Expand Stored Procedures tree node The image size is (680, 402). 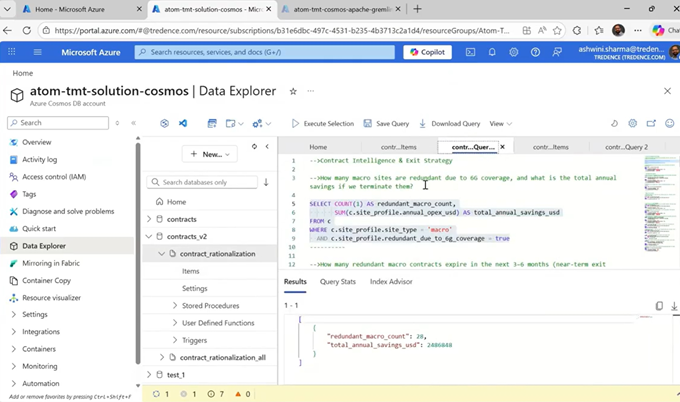point(175,306)
